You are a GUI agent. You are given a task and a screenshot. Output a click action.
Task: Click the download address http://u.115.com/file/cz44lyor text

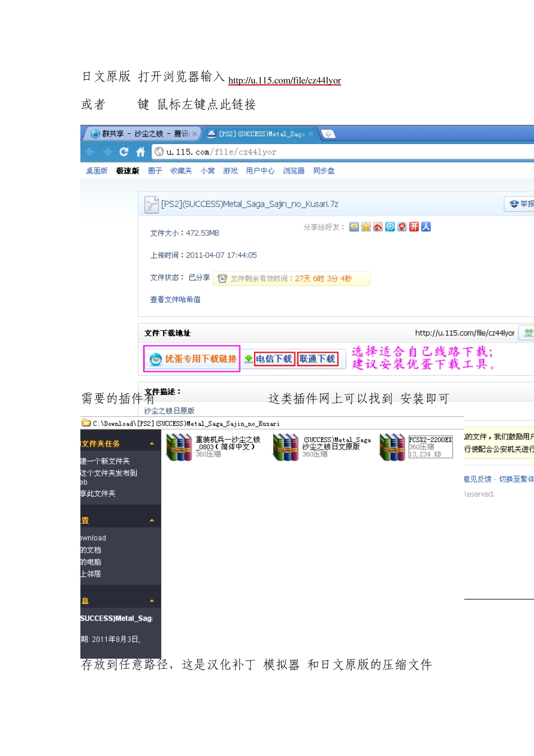tap(465, 333)
